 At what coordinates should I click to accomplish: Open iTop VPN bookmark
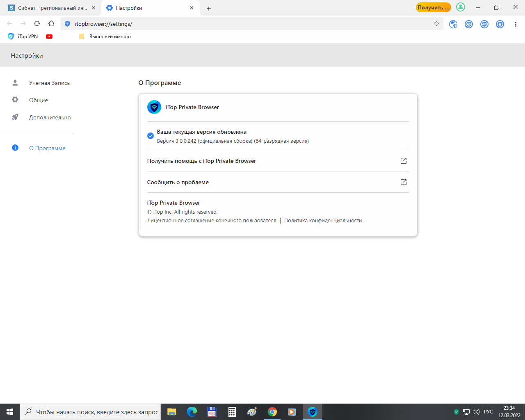pyautogui.click(x=23, y=37)
